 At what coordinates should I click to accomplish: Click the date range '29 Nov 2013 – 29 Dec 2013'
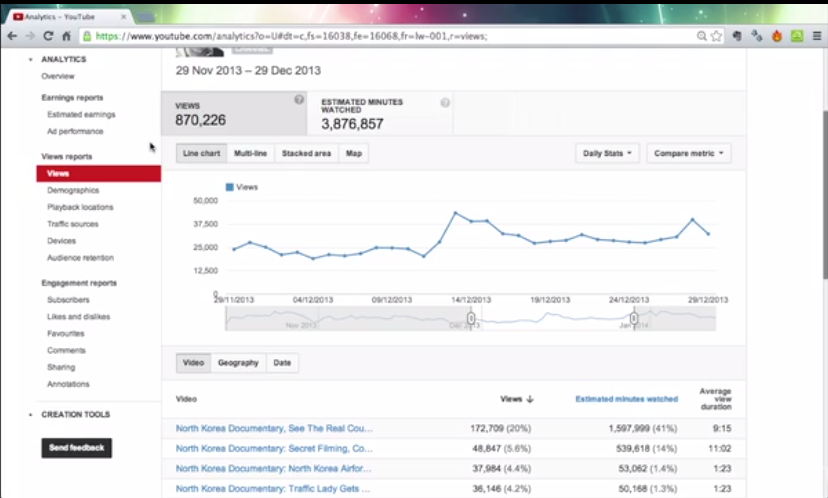point(248,71)
